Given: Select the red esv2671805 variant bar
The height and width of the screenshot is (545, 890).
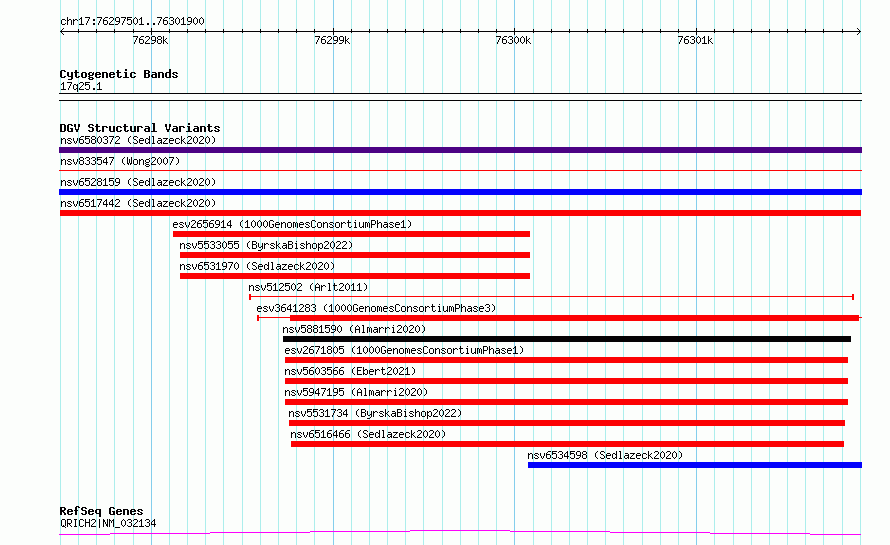Looking at the screenshot, I should tap(566, 360).
